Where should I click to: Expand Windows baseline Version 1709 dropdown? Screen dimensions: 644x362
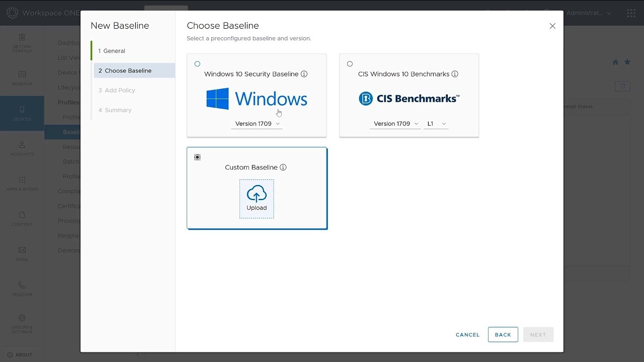pyautogui.click(x=257, y=124)
